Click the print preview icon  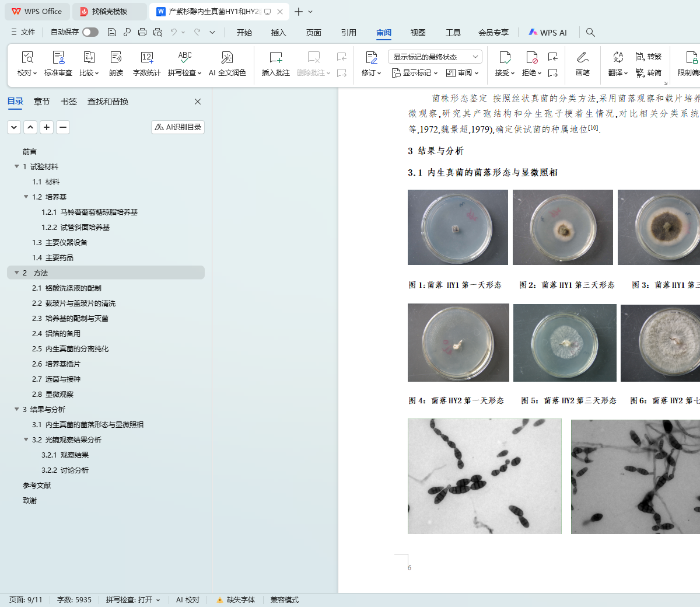coord(157,32)
